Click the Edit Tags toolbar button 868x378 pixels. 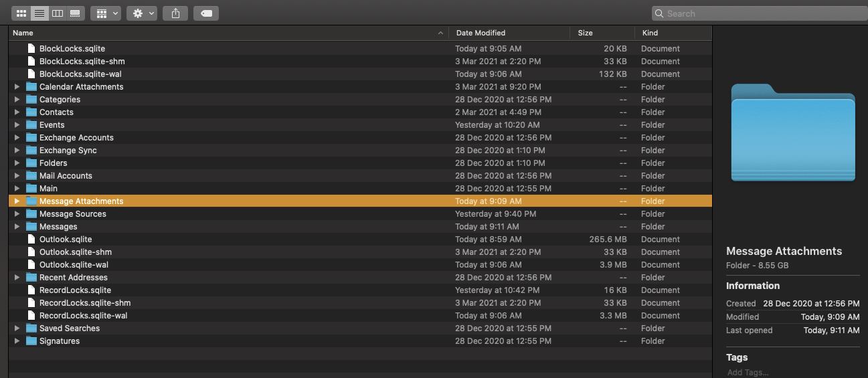(x=206, y=13)
